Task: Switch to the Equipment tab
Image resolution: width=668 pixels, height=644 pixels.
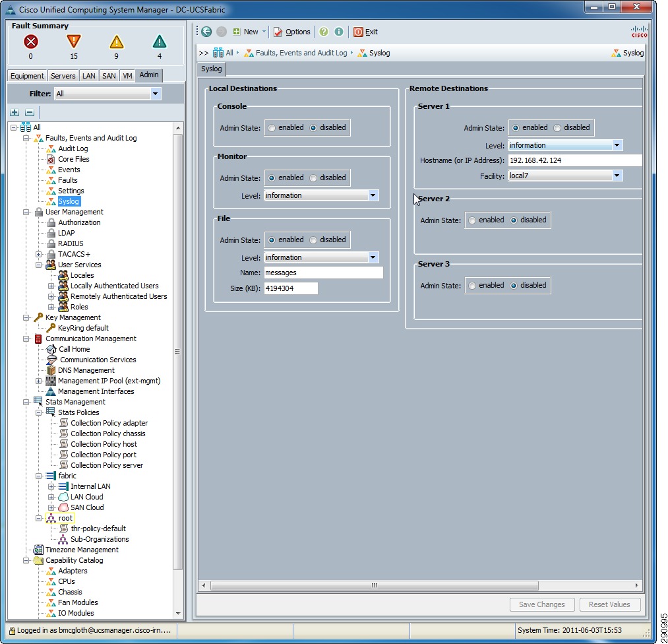Action: (x=27, y=76)
